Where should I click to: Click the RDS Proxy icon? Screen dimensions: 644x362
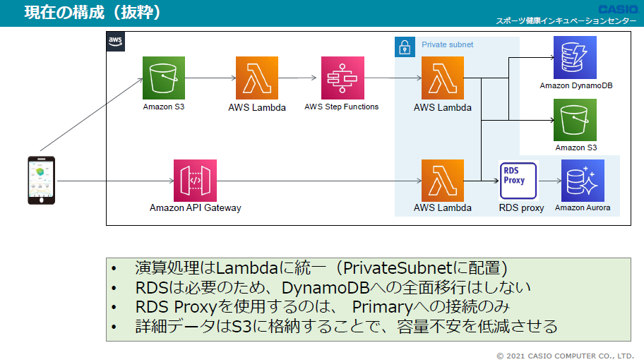[x=518, y=181]
